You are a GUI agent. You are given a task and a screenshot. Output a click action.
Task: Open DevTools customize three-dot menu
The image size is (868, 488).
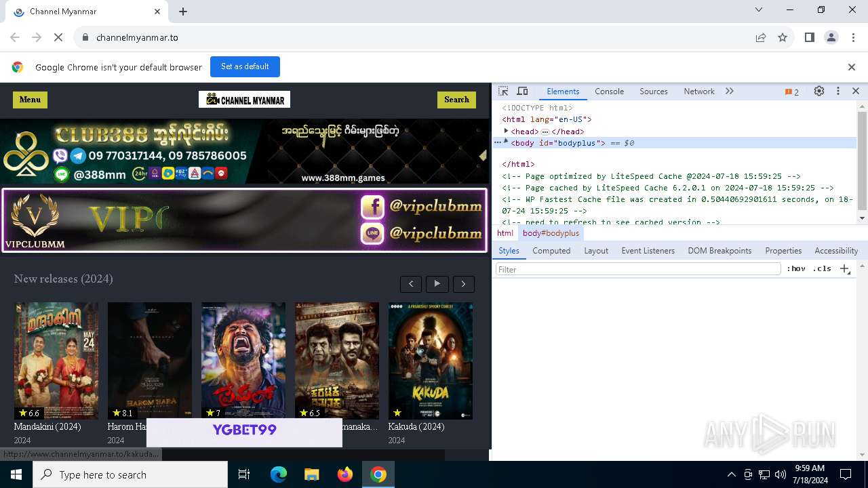(838, 91)
